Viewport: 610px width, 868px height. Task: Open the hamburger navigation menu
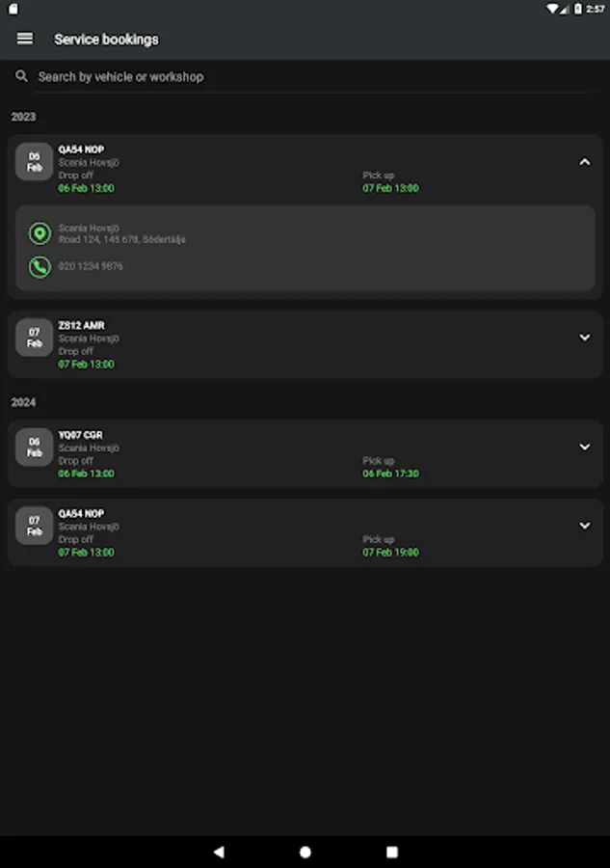click(25, 39)
